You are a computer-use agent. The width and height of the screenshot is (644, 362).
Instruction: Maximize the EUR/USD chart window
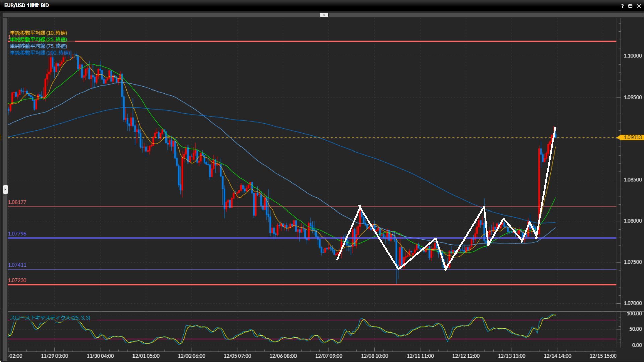630,6
